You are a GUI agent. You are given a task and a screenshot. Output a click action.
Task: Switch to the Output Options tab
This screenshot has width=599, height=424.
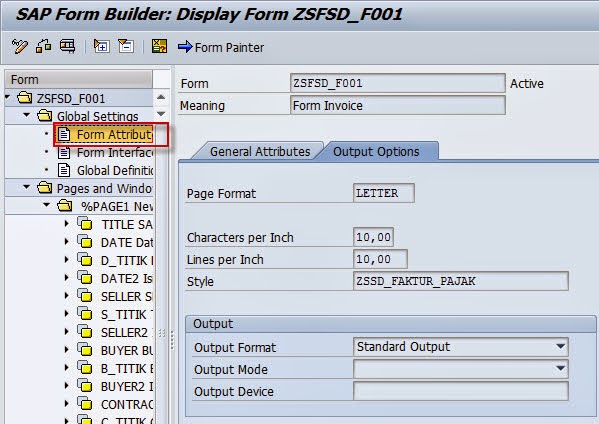coord(376,152)
